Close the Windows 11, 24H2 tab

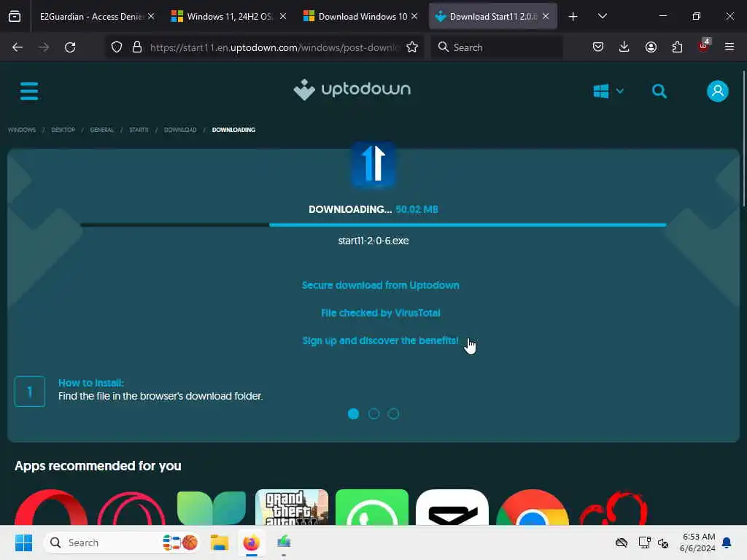tap(283, 16)
